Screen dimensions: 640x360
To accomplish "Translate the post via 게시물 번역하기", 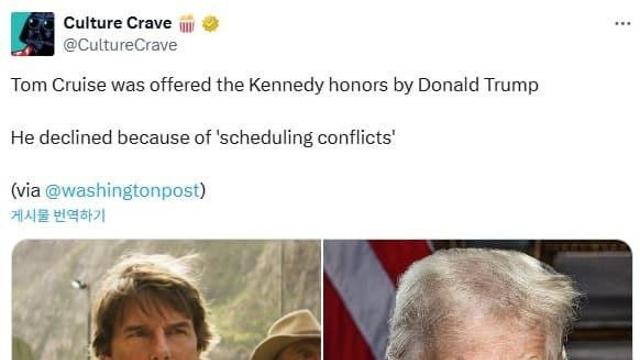I will [x=58, y=215].
